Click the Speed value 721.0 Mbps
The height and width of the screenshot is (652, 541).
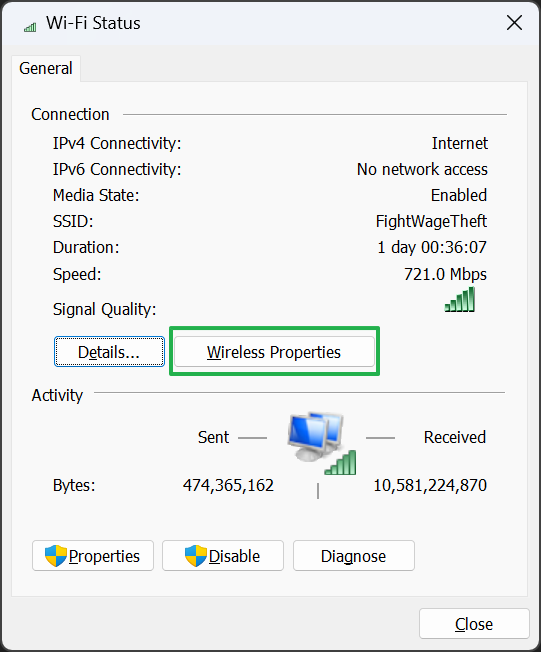(x=445, y=274)
